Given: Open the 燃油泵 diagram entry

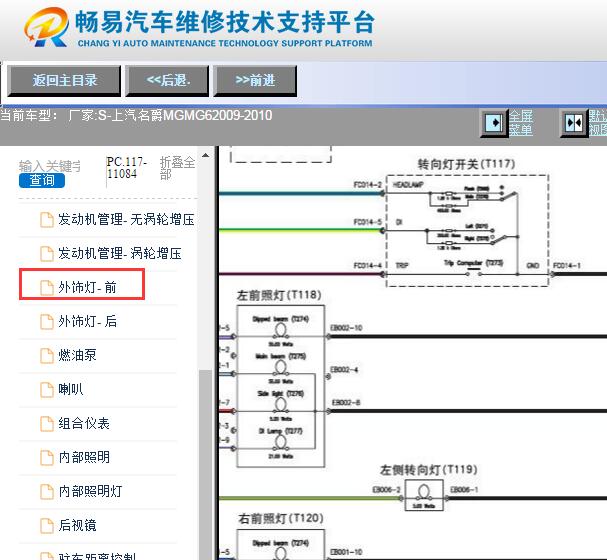Looking at the screenshot, I should 77,355.
